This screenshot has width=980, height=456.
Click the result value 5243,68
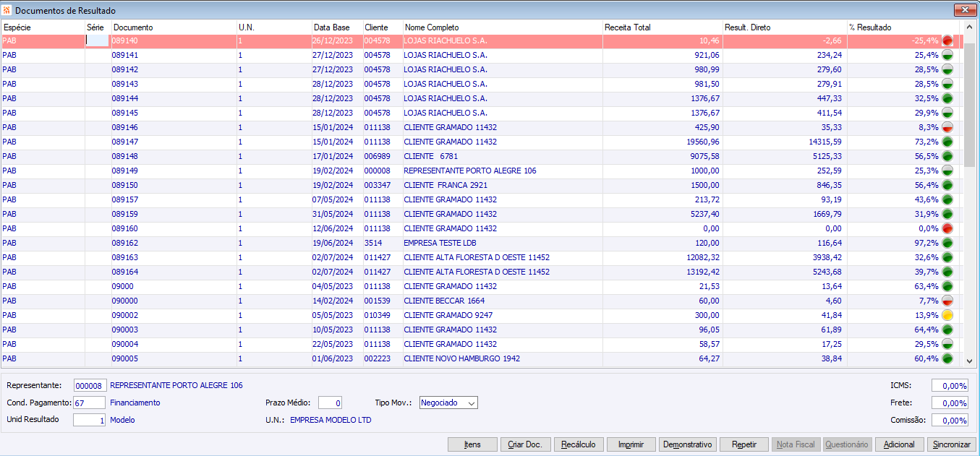[x=825, y=272]
